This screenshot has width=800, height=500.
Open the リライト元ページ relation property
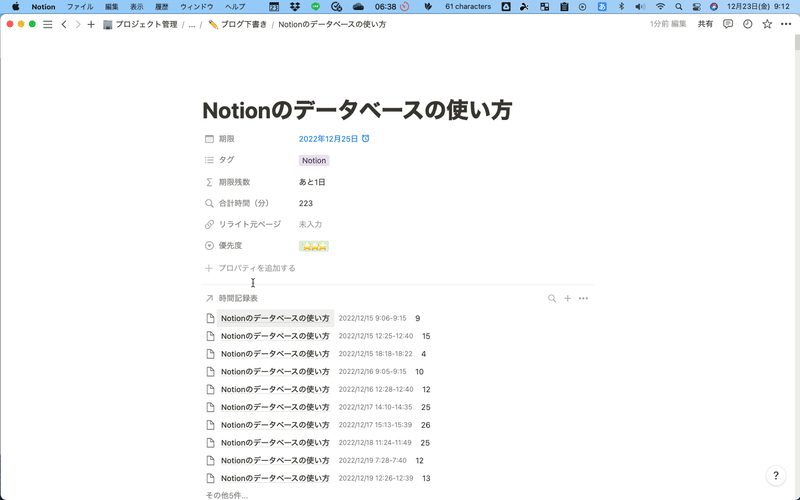(243, 224)
